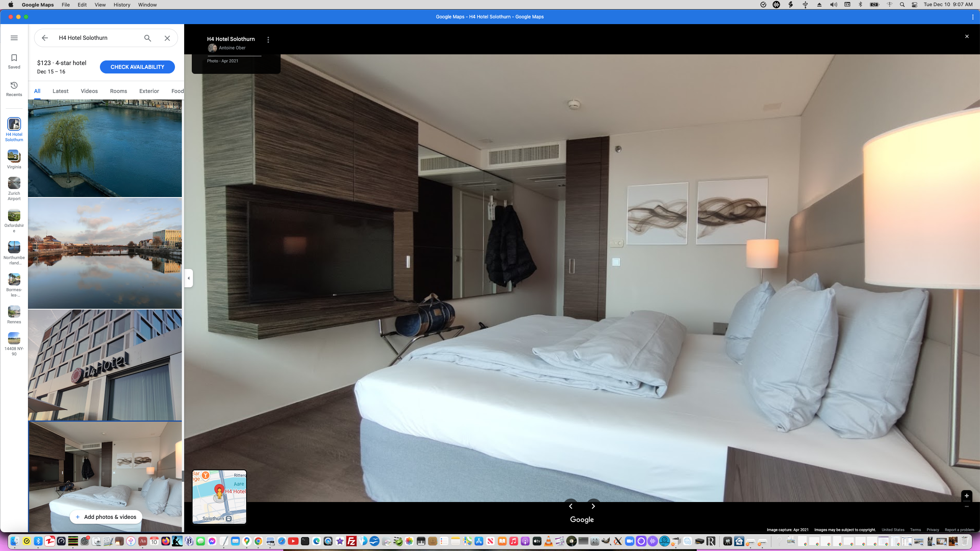Screen dimensions: 980x551
Task: Open photo options three-dot menu
Action: 268,40
